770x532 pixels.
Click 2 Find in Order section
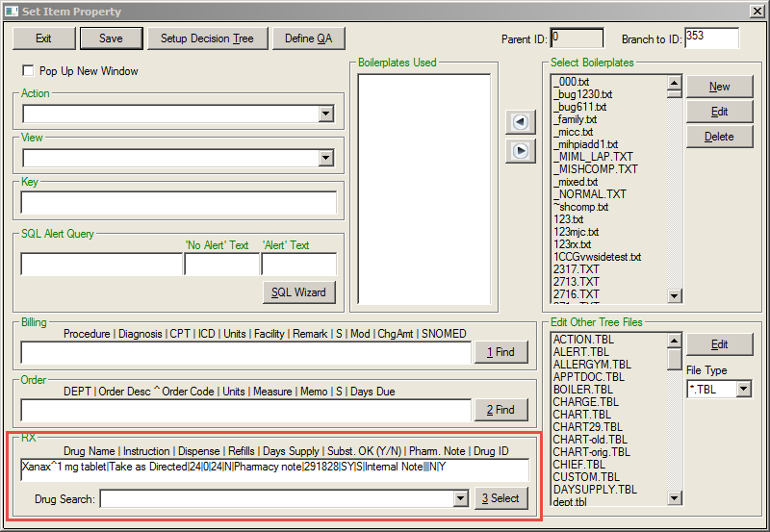pyautogui.click(x=500, y=410)
